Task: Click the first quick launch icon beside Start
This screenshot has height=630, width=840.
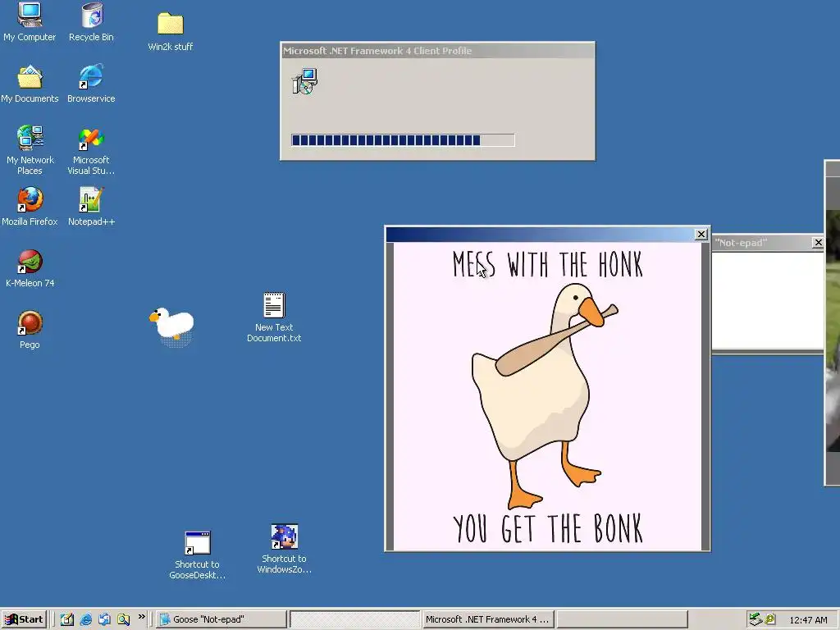Action: pos(67,619)
